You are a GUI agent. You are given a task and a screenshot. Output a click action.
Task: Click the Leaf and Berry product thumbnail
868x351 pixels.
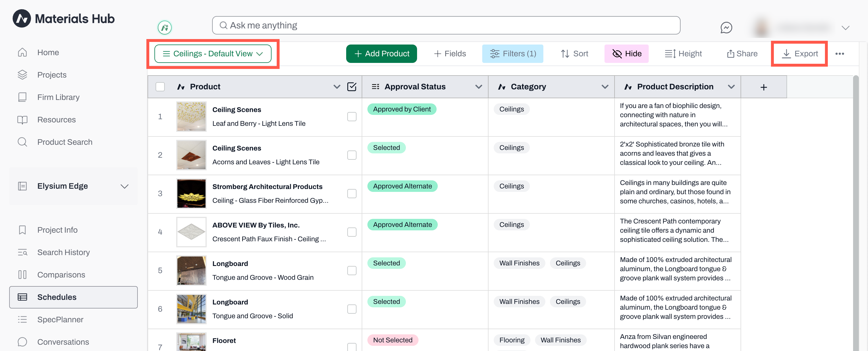[x=191, y=117]
